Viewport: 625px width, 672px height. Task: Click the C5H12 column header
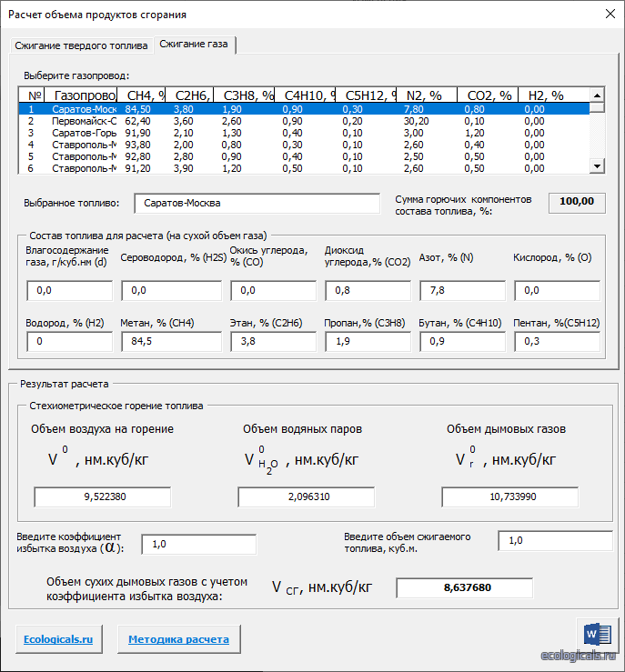(x=366, y=95)
